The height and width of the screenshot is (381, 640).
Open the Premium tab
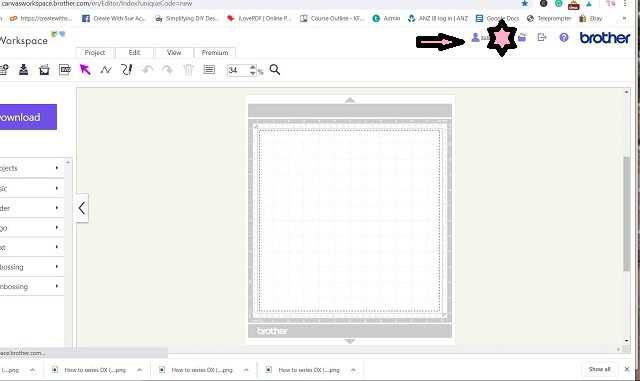click(215, 53)
